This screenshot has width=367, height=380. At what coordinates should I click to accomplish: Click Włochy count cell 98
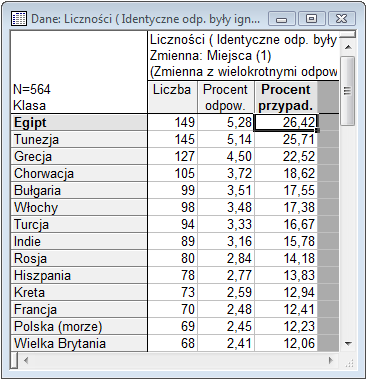173,208
